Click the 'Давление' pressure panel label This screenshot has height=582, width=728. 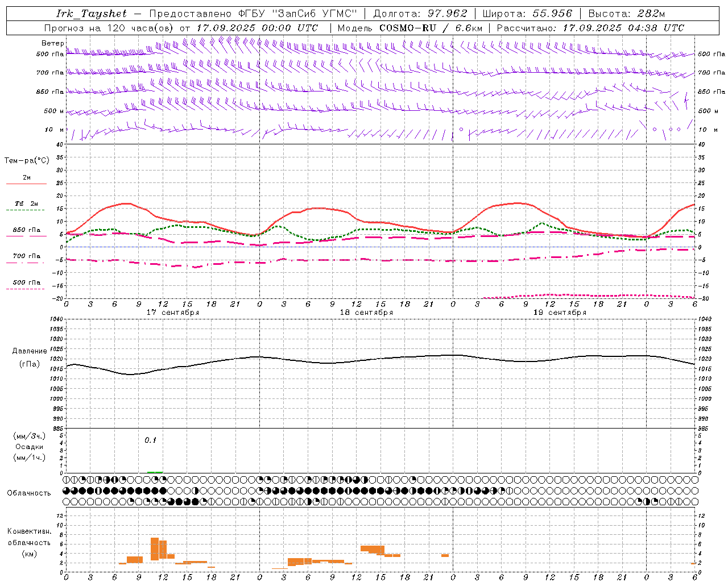(x=30, y=351)
